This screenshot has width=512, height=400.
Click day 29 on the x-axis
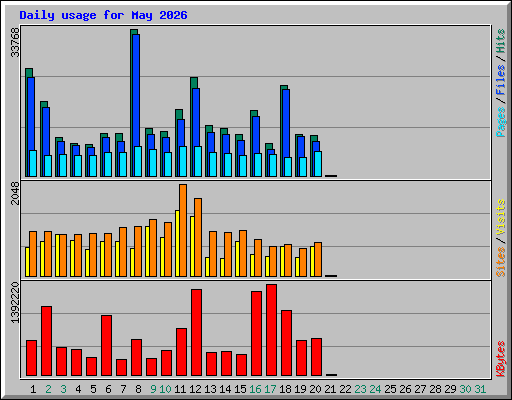pos(450,389)
